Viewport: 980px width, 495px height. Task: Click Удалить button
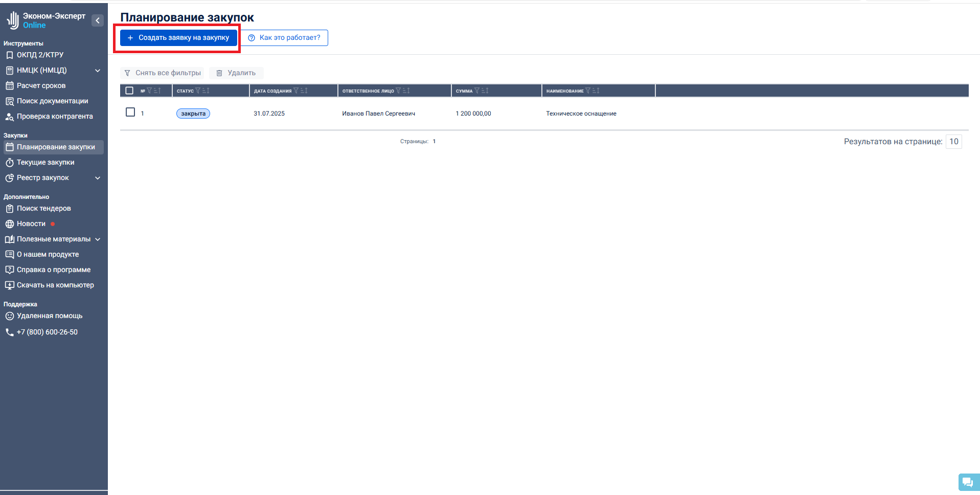(x=236, y=73)
